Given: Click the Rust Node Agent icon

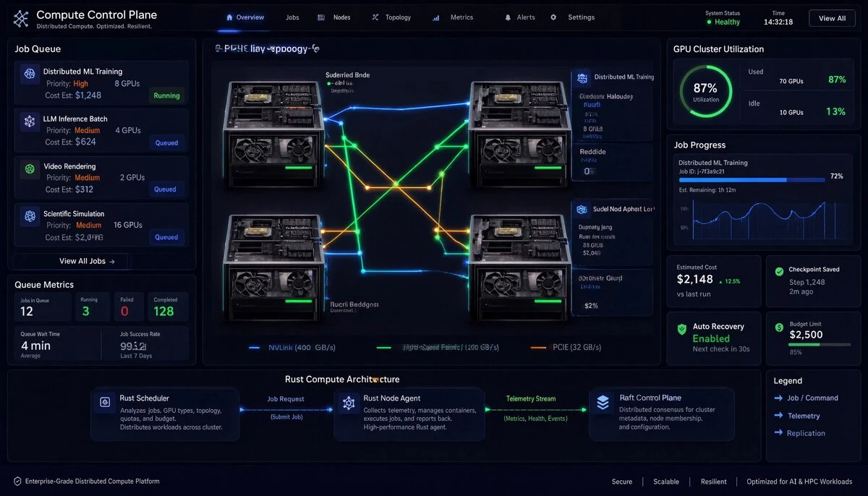Looking at the screenshot, I should coord(349,403).
